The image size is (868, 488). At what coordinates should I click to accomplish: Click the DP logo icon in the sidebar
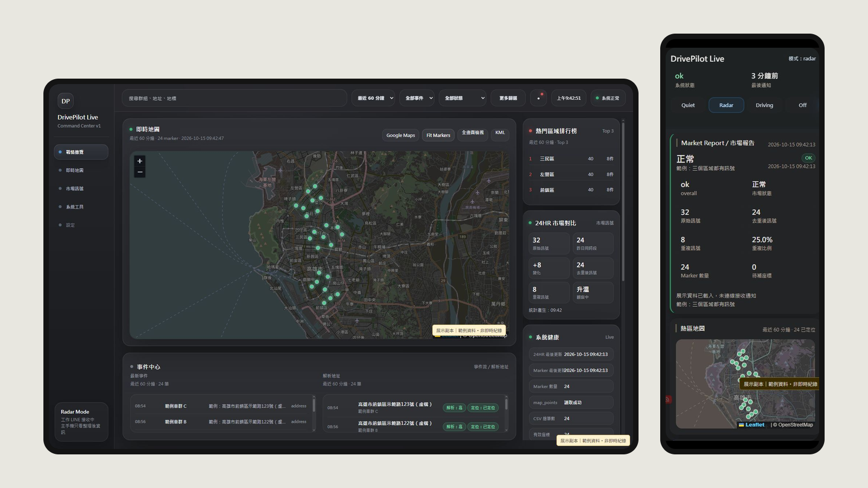(x=66, y=101)
